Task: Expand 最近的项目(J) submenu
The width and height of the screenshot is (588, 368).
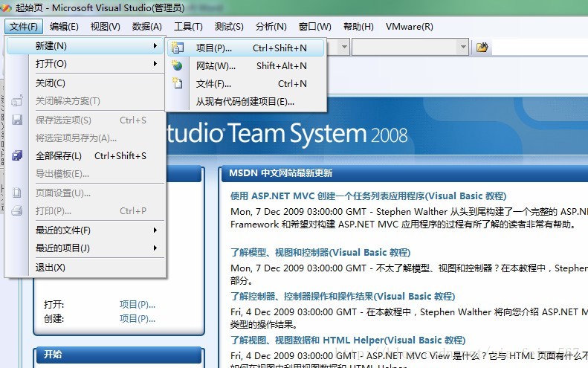Action: click(85, 248)
